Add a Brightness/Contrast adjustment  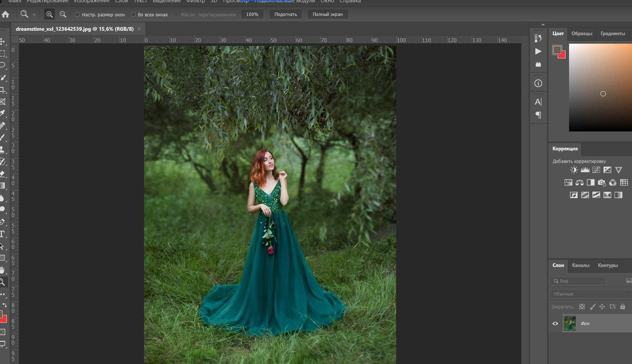pos(574,170)
